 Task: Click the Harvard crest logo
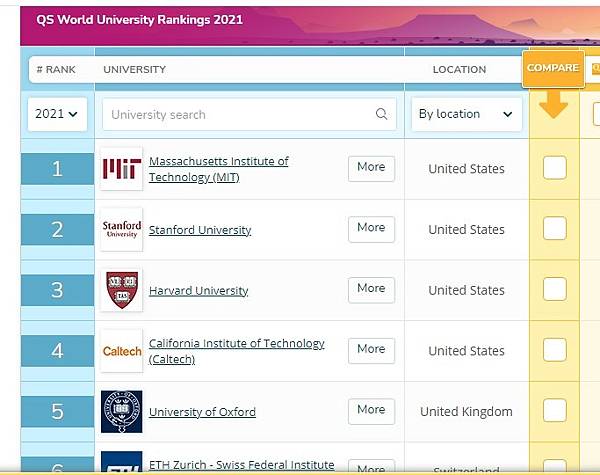pyautogui.click(x=122, y=290)
